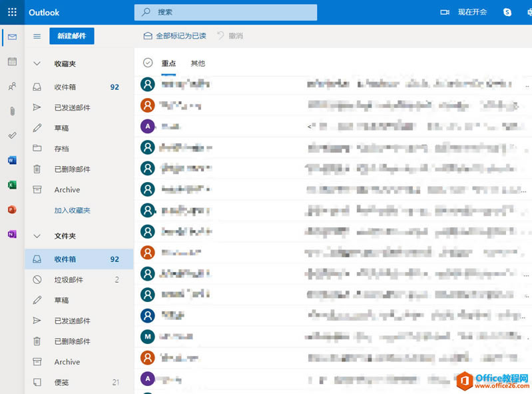Click the 加入收藏夹 link
The height and width of the screenshot is (394, 532).
tap(73, 210)
